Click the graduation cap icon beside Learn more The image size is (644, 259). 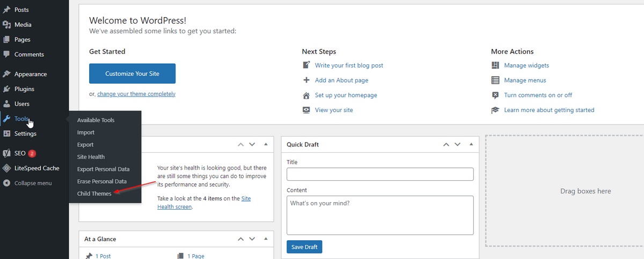[x=495, y=110]
